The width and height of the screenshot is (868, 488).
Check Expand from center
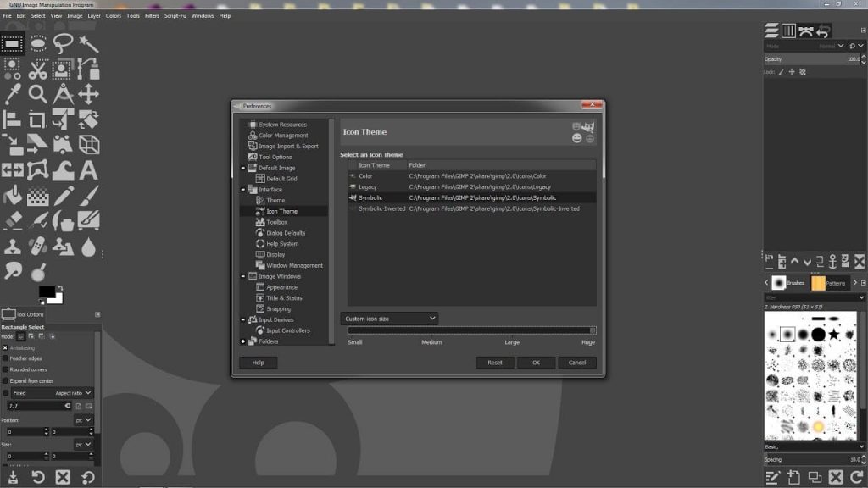pyautogui.click(x=5, y=381)
